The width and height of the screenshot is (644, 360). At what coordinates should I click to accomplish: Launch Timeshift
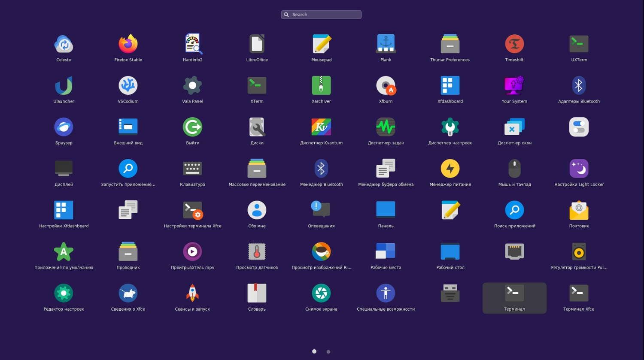tap(514, 44)
